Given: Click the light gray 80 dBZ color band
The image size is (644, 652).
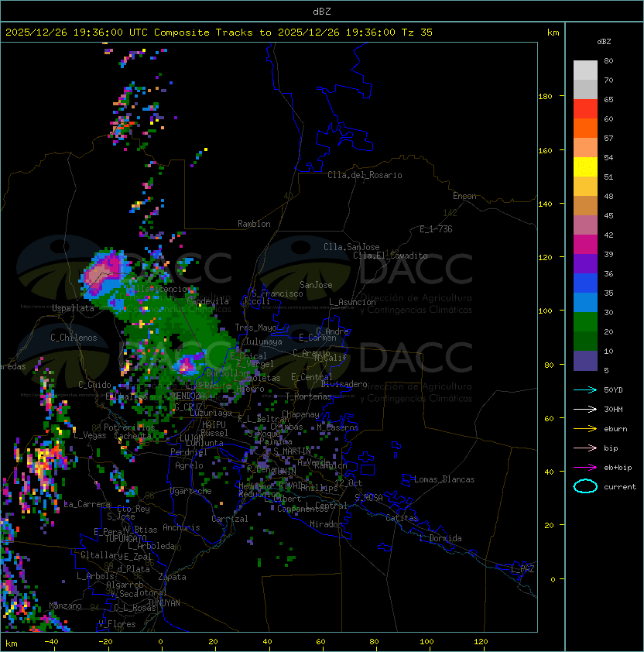Looking at the screenshot, I should pos(585,70).
